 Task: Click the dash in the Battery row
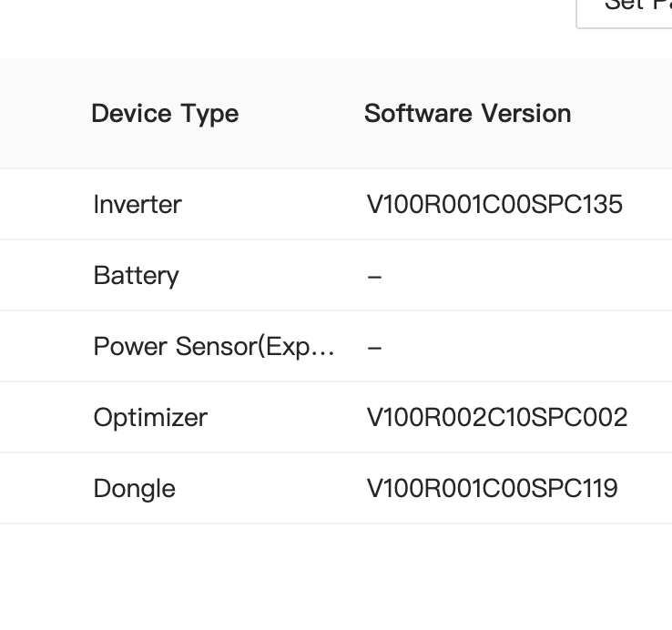coord(374,275)
